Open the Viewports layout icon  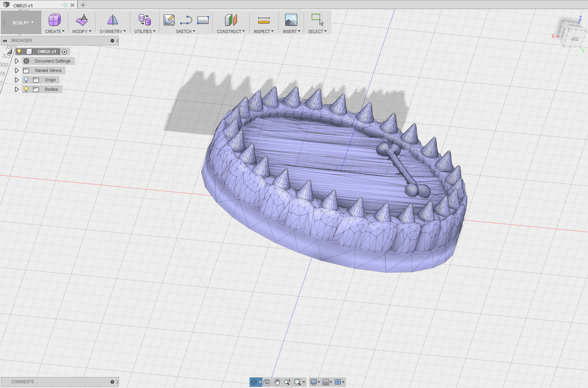(338, 382)
